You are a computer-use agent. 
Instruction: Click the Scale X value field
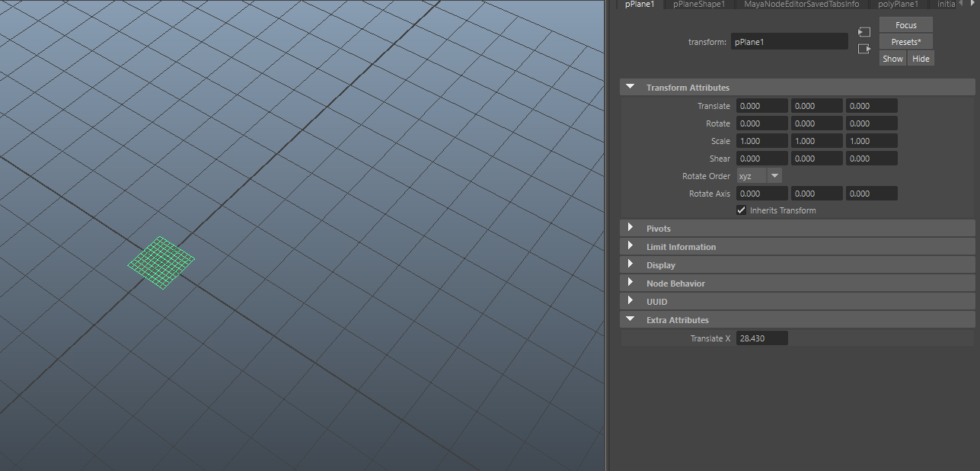(x=762, y=141)
